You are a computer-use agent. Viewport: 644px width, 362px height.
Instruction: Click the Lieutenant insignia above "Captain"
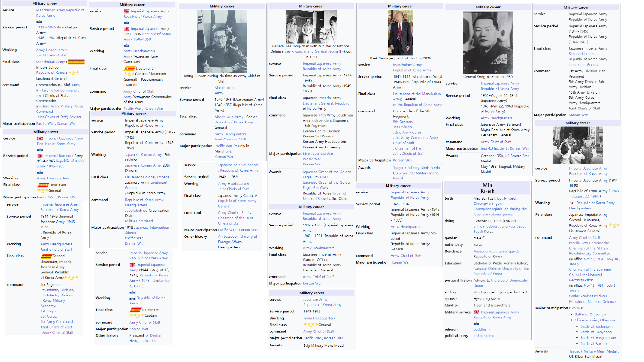pos(136,310)
